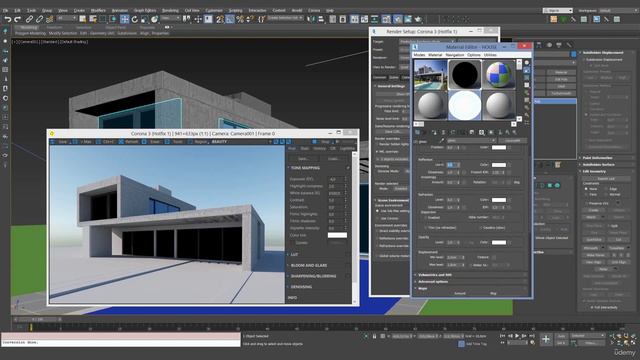Viewport: 640px width, 360px height.
Task: Expand SHARPENING/BLURRING section
Action: tap(313, 276)
